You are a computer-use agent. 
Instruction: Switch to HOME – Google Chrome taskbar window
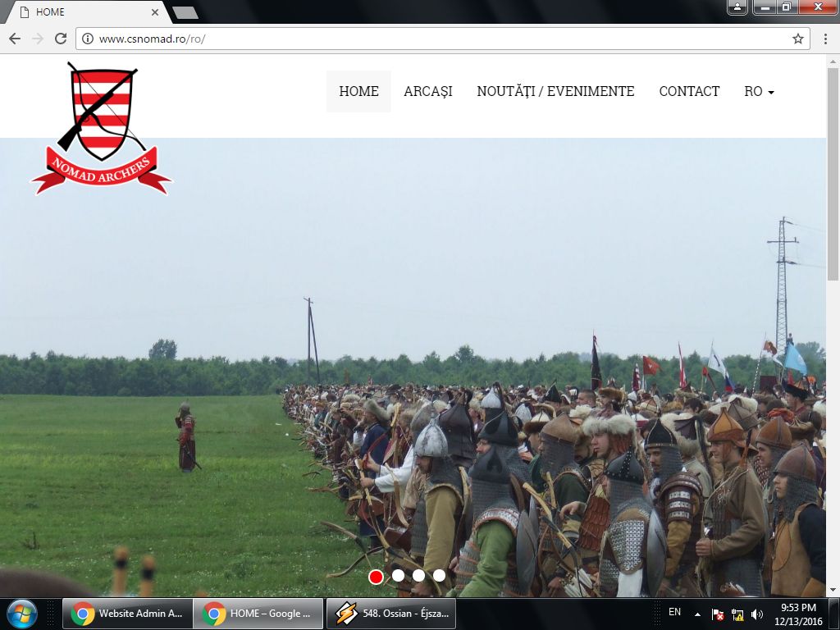click(x=258, y=614)
